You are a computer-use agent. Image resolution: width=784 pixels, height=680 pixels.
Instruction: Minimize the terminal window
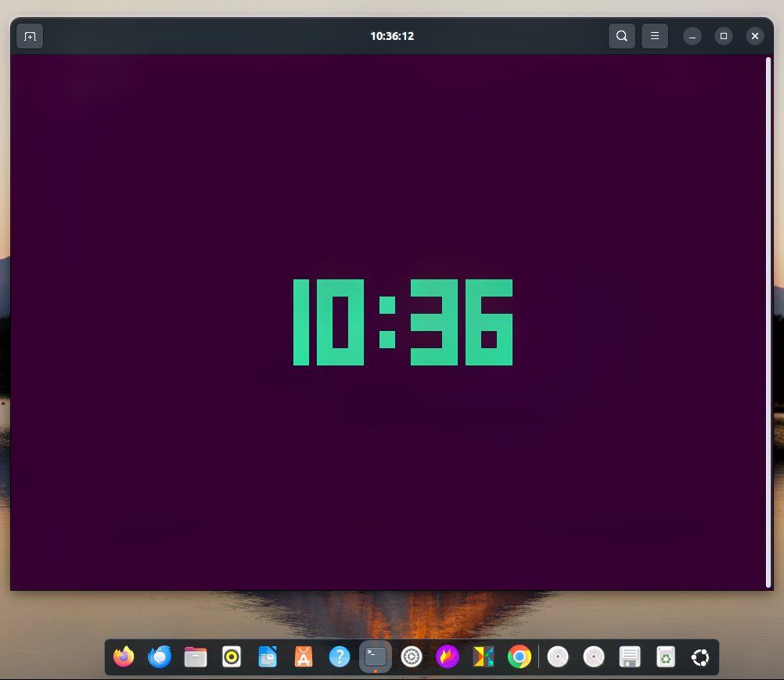[692, 36]
